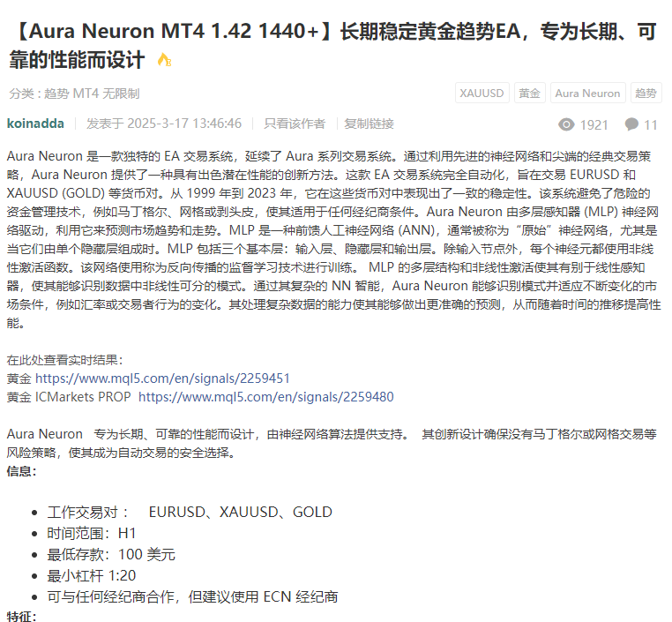Click bullet 时间范围: H1
Screen dimensions: 672x622
point(92,533)
